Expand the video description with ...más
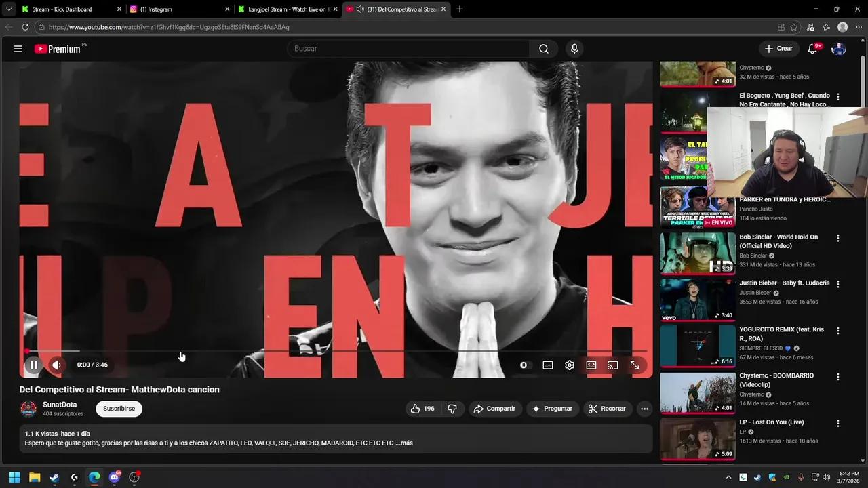868x488 pixels. (406, 443)
